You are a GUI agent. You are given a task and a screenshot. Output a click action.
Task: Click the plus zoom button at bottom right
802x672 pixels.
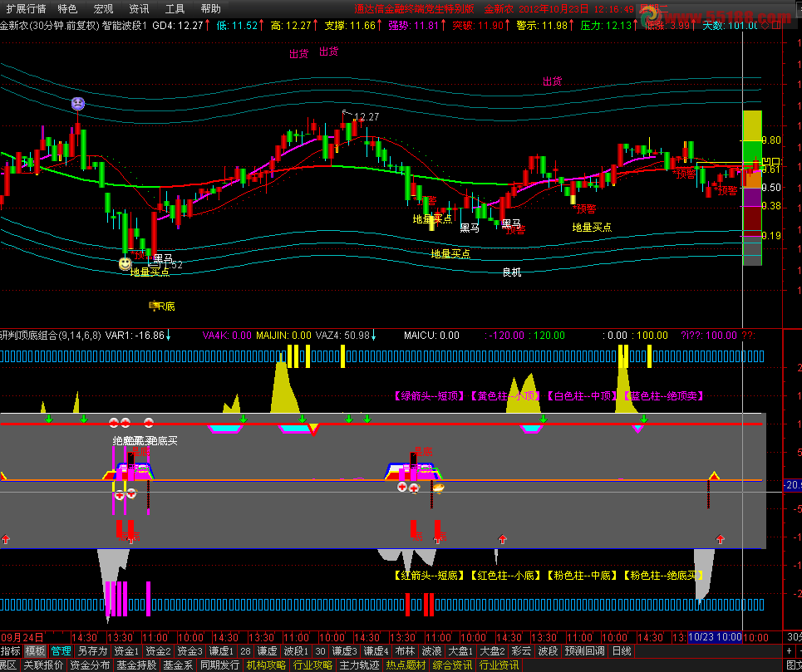pyautogui.click(x=789, y=651)
